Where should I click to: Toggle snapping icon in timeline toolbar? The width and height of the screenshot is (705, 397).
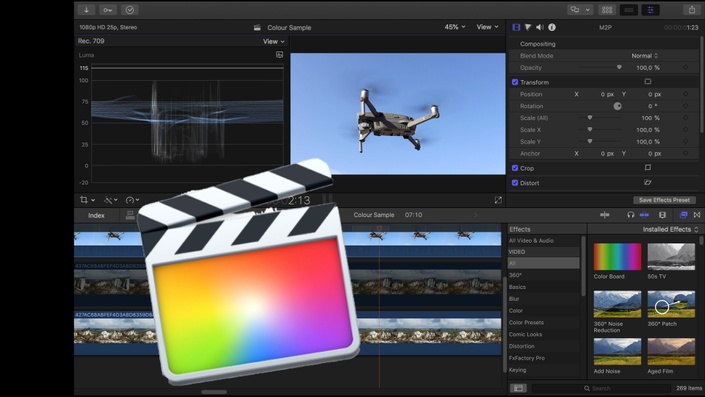(x=644, y=215)
